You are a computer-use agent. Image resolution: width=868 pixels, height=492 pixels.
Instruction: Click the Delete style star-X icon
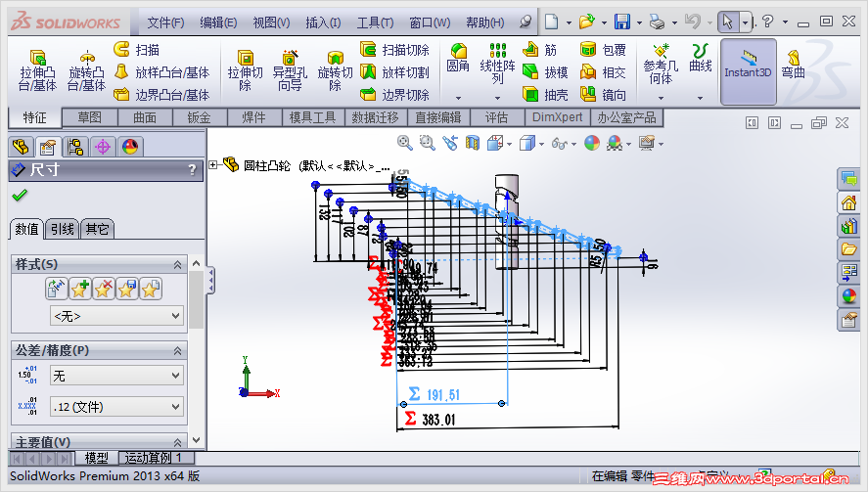104,289
